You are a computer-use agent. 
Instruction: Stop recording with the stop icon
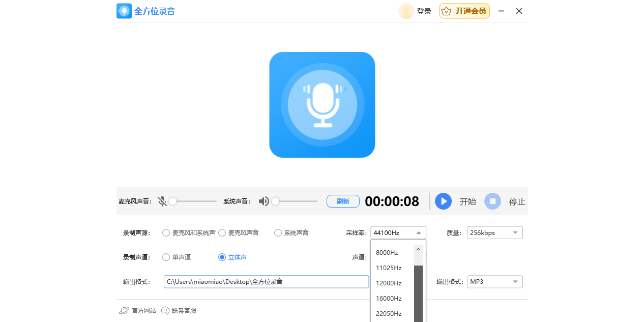coord(492,201)
